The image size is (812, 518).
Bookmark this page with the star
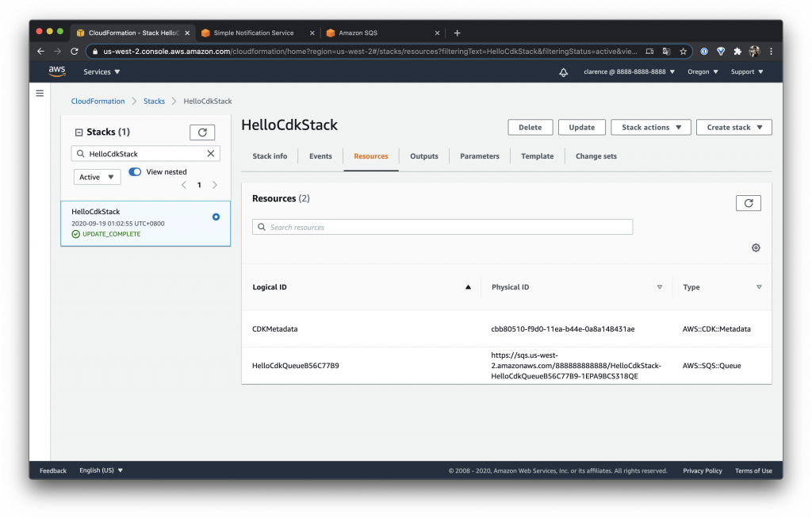coord(683,52)
